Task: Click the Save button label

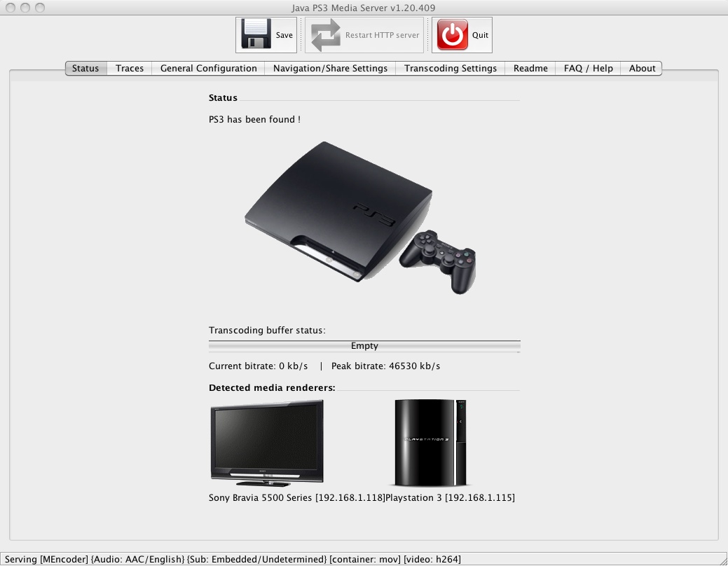Action: pyautogui.click(x=283, y=34)
